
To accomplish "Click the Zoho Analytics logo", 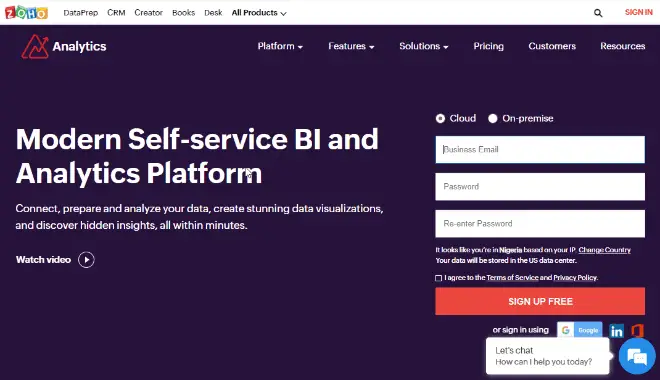I will click(64, 46).
